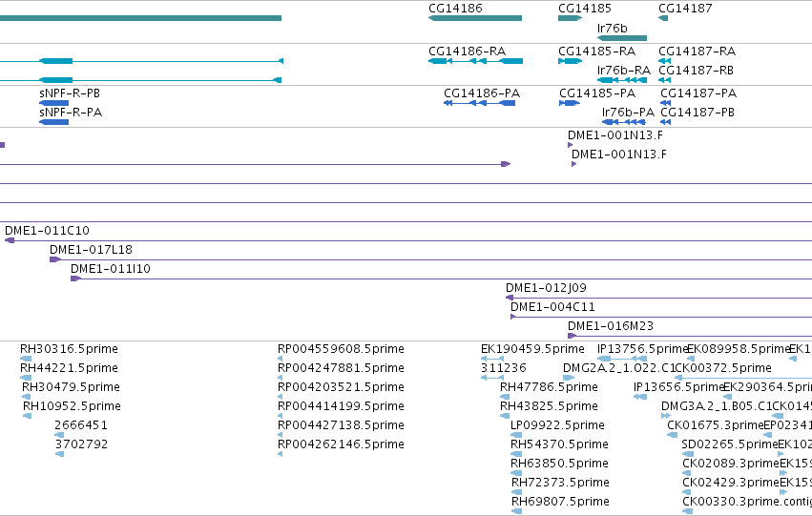
Task: Select the CG14185 gene label
Action: (x=585, y=9)
